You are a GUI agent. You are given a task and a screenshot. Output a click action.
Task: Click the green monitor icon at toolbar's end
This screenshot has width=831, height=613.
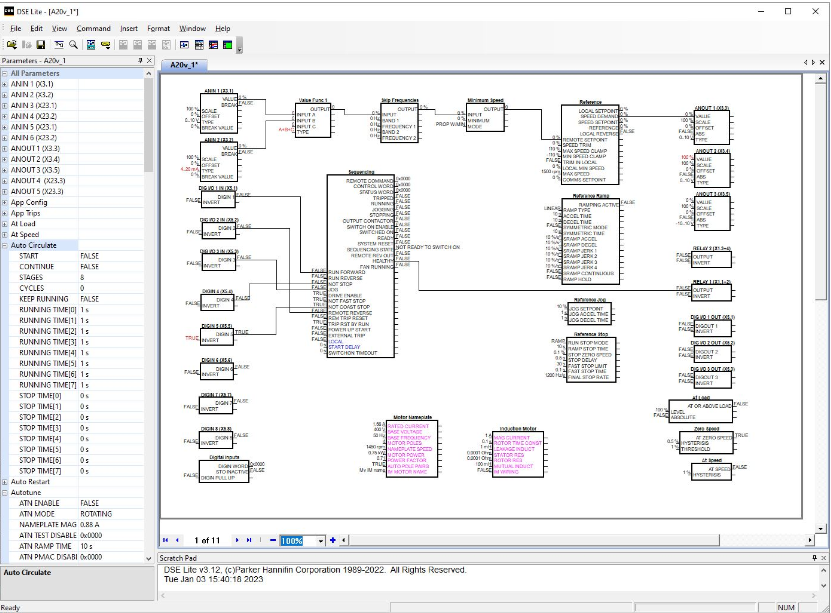pyautogui.click(x=227, y=45)
